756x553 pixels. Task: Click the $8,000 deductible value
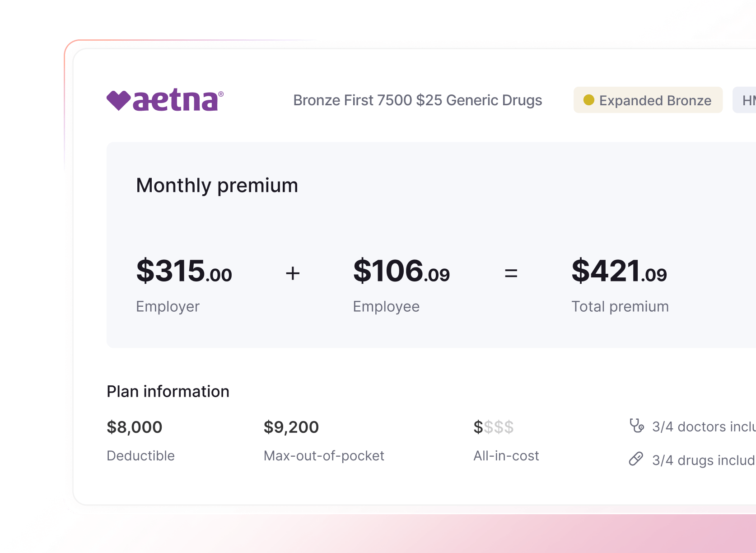134,427
